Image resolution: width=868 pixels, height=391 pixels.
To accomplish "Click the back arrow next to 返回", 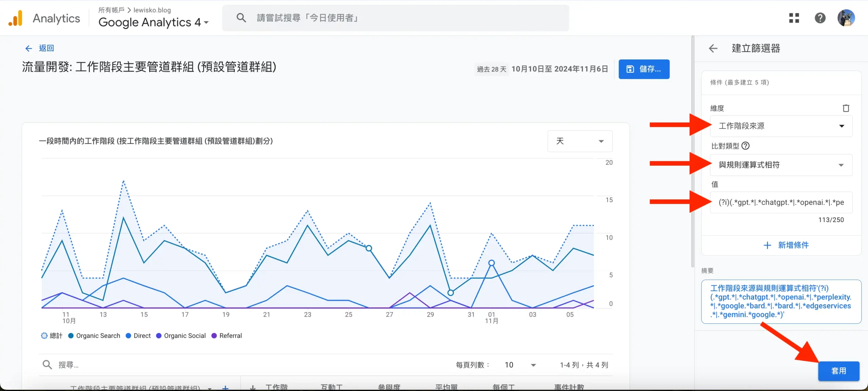I will tap(28, 49).
